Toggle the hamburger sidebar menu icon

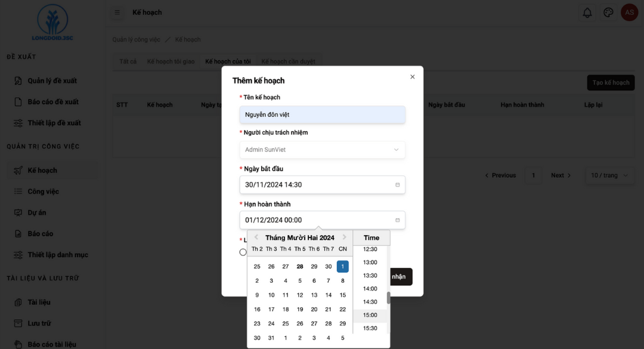coord(117,13)
